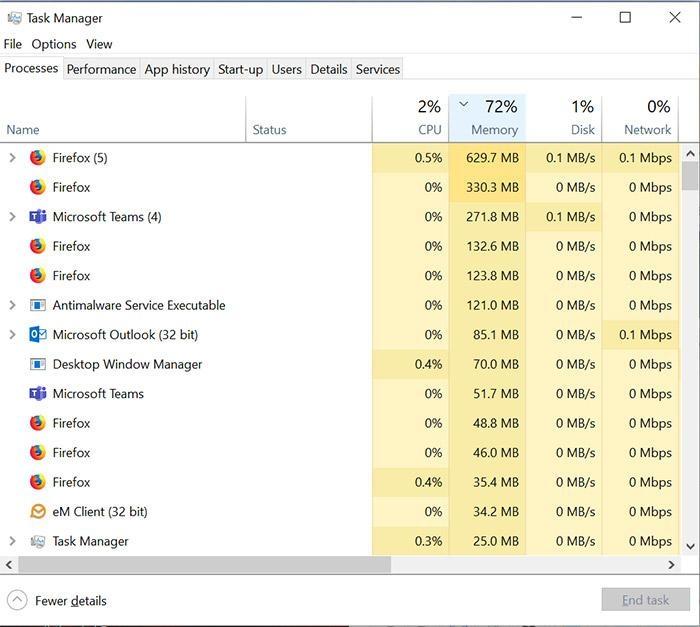Screen dimensions: 700x627
Task: Click the Firefox icon in 330.3 MB row
Action: click(38, 187)
